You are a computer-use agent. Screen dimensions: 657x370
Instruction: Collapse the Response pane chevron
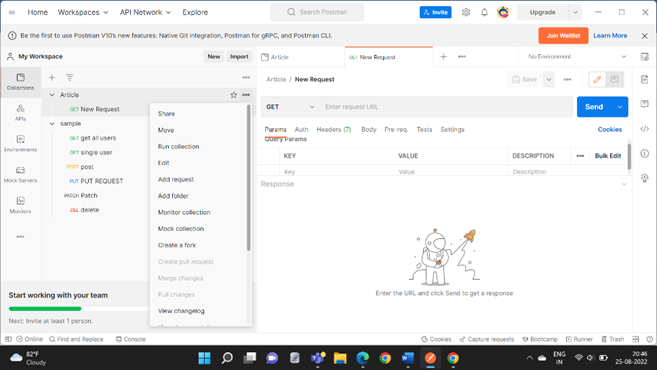(x=624, y=184)
